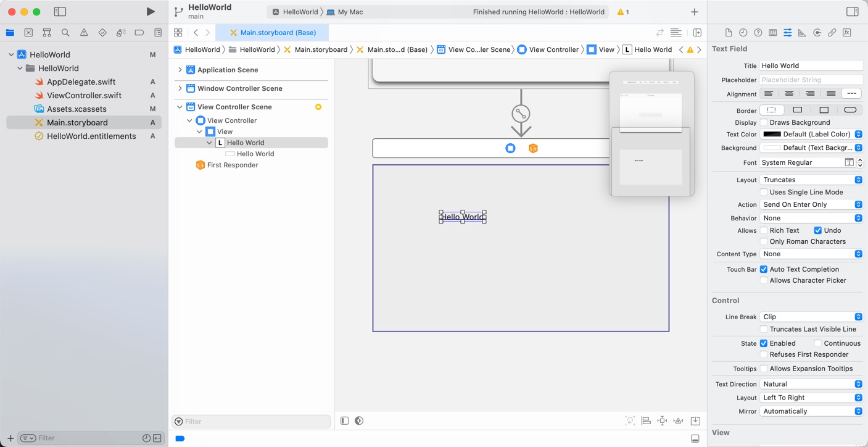The image size is (868, 447).
Task: Collapse the View Controller Scene
Action: coord(180,107)
